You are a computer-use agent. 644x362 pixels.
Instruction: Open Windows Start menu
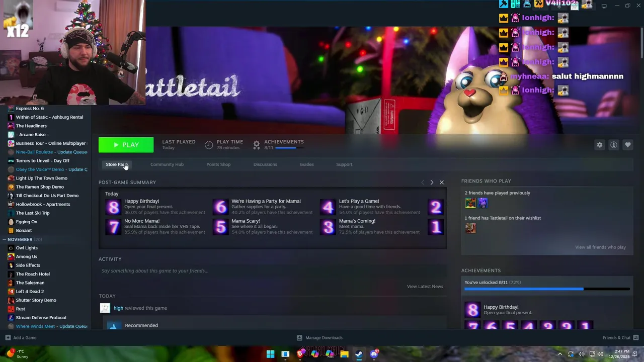pyautogui.click(x=270, y=354)
